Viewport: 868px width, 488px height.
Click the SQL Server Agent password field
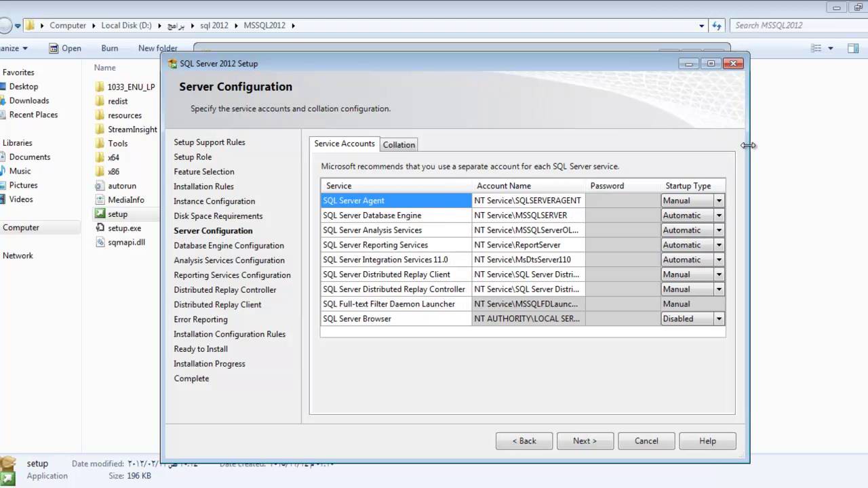[623, 201]
